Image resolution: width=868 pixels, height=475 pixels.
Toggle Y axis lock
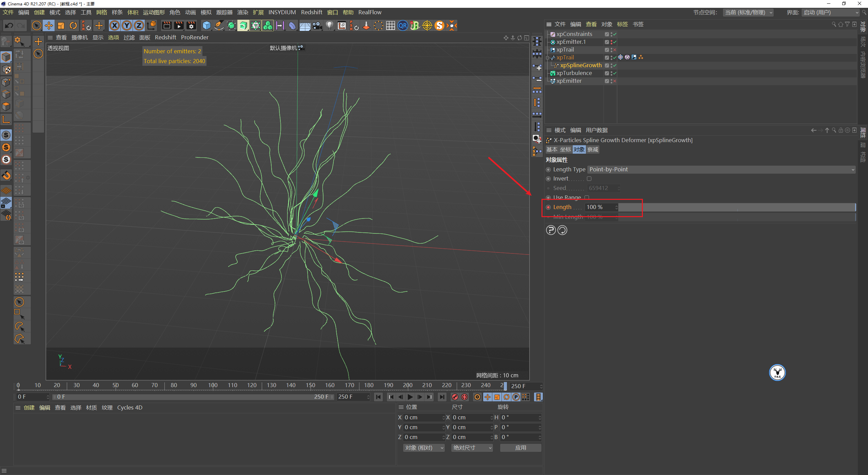127,25
